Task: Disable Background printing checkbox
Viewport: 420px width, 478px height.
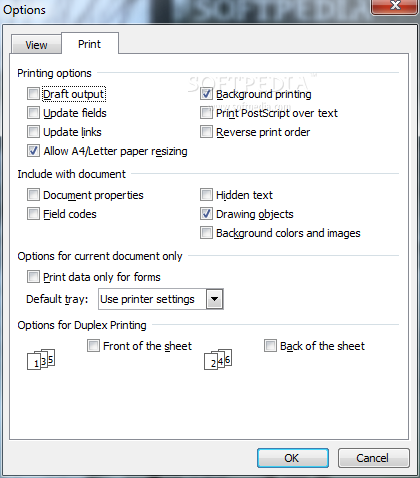Action: coord(206,94)
